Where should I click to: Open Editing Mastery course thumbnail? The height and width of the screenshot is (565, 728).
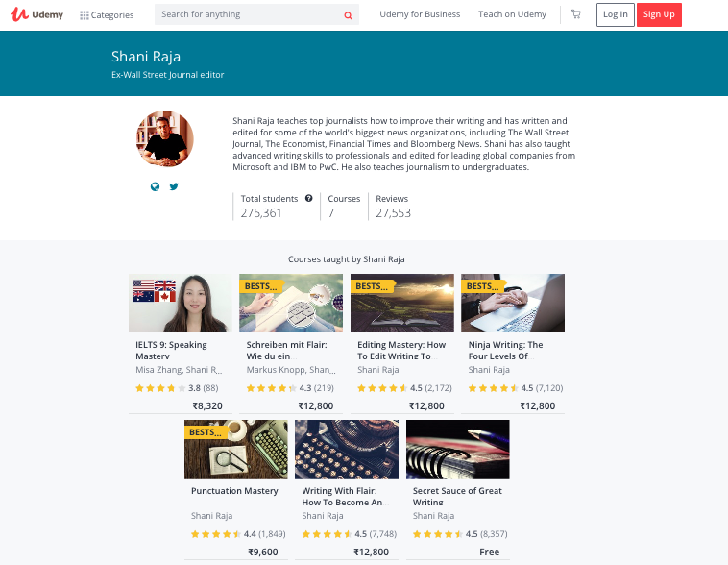(x=402, y=303)
